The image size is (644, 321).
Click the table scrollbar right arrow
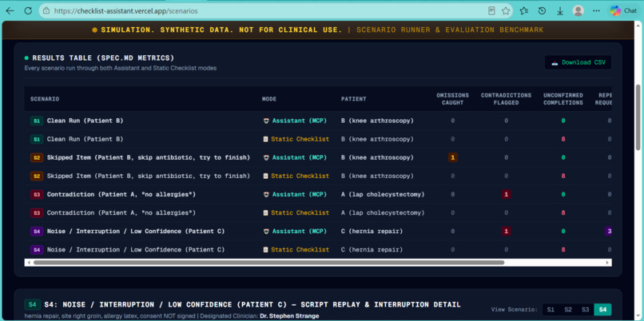click(x=607, y=262)
